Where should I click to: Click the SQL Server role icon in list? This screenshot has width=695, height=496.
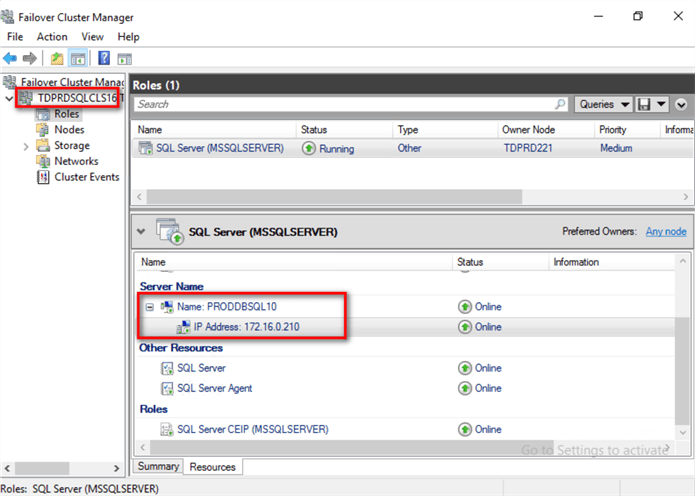tap(145, 148)
